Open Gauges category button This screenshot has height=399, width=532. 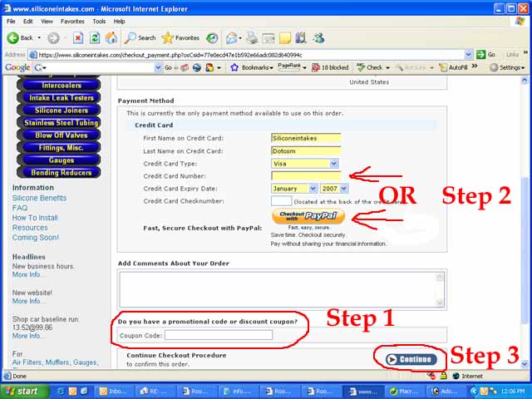click(61, 160)
